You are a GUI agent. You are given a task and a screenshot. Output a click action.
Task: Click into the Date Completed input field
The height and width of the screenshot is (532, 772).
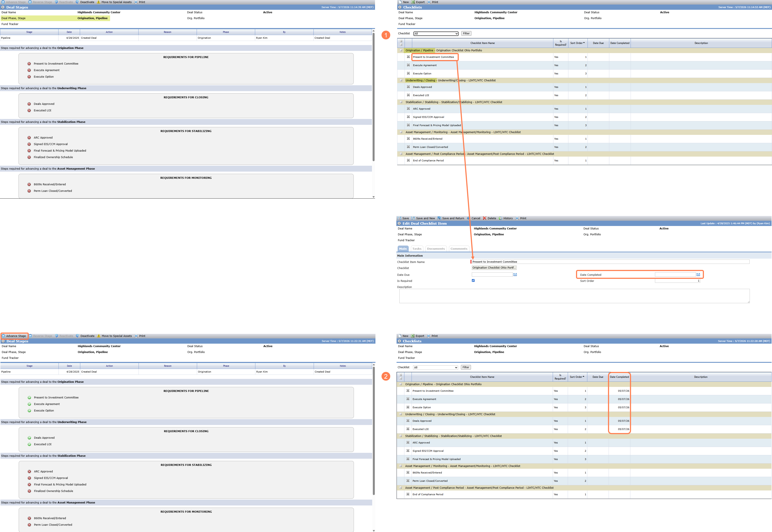pos(675,275)
